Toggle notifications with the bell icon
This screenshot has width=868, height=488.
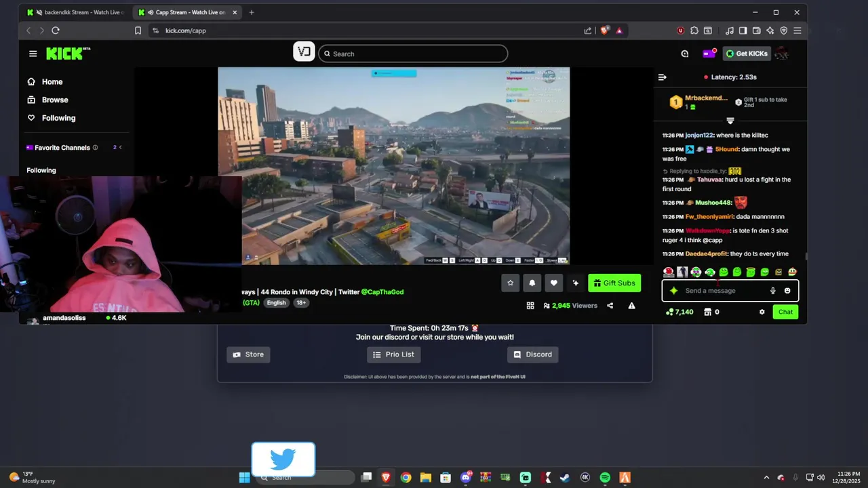click(532, 283)
